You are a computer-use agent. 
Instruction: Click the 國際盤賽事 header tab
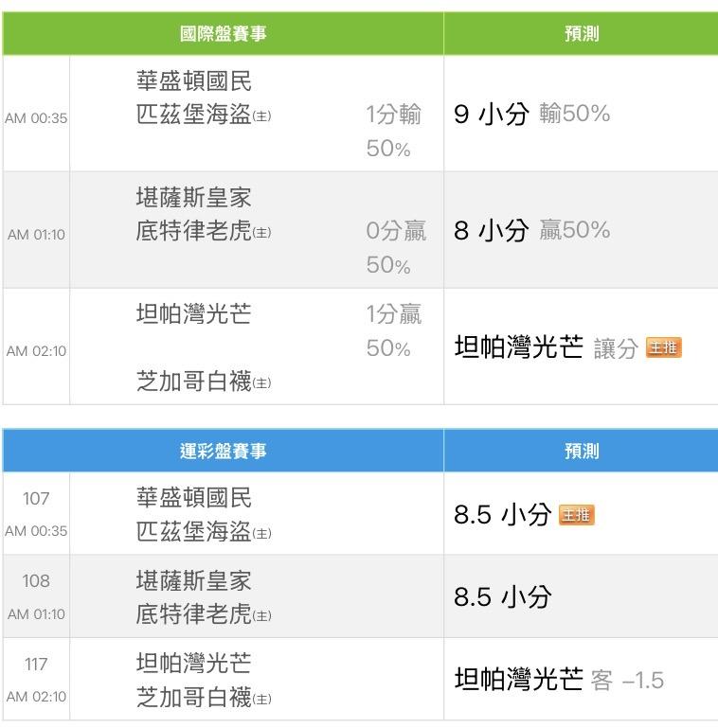(224, 34)
